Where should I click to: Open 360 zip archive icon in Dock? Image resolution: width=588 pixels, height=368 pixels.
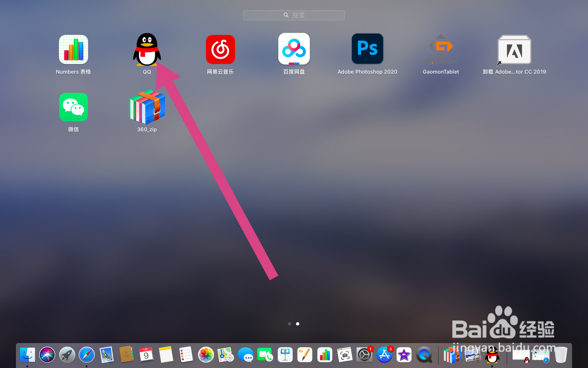[x=452, y=355]
